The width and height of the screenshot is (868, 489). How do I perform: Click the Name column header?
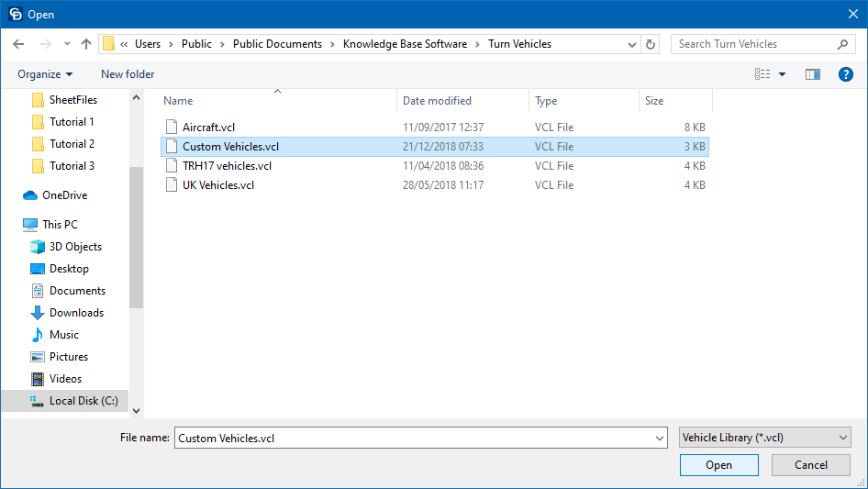click(x=179, y=101)
